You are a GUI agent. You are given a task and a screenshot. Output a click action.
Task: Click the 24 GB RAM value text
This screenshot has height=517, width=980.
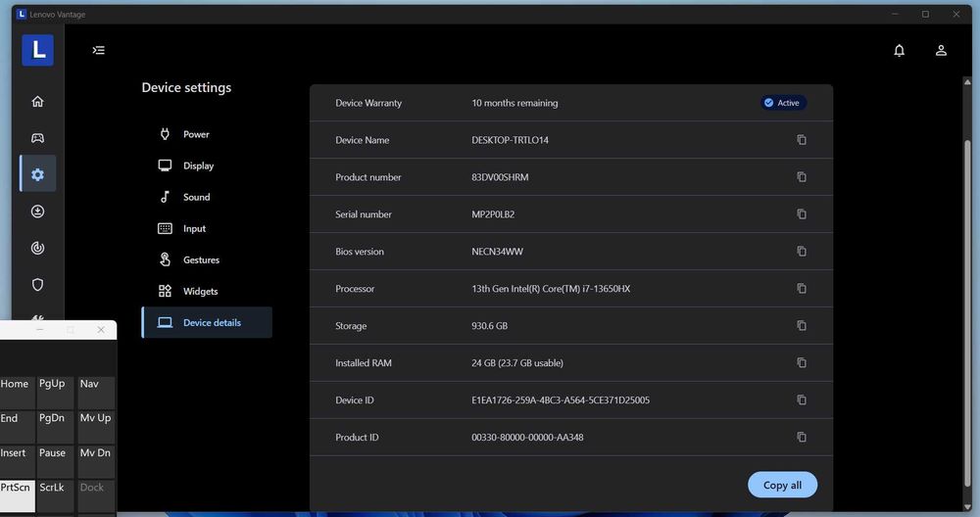[x=517, y=362]
